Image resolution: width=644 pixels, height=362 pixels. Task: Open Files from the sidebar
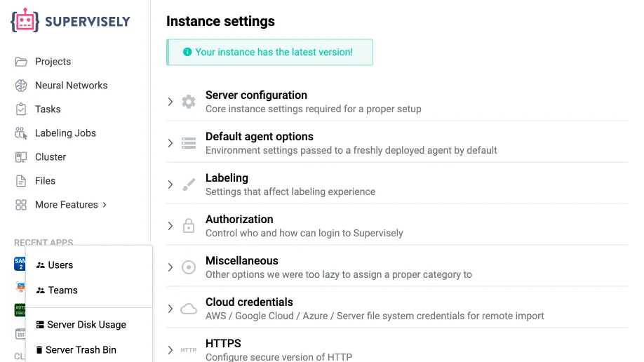pyautogui.click(x=45, y=181)
